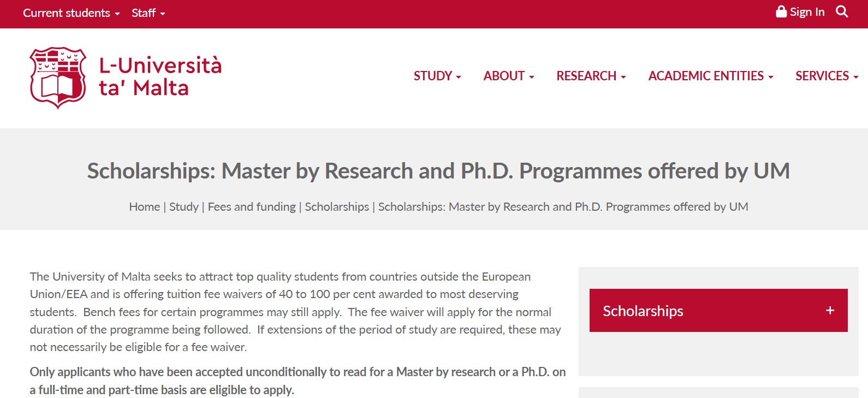868x398 pixels.
Task: Open the search magnifier icon
Action: 842,11
